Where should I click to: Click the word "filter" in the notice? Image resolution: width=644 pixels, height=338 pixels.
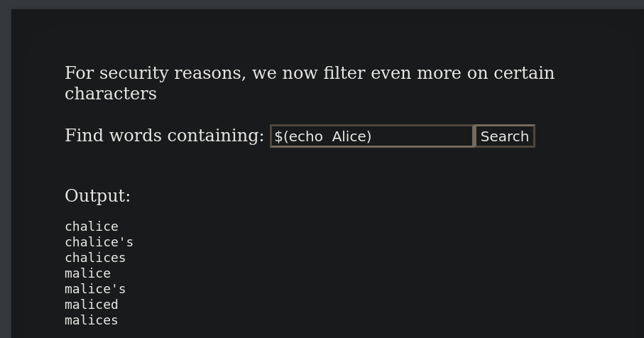click(x=344, y=73)
